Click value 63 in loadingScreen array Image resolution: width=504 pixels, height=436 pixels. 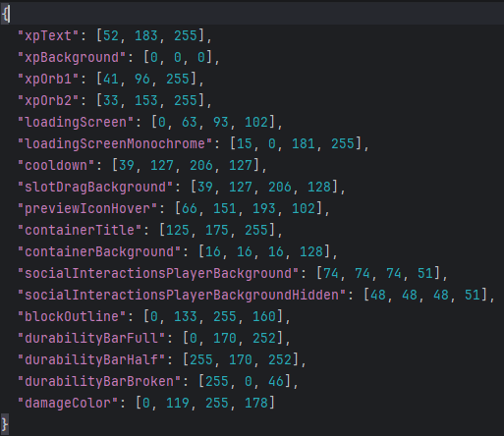[x=190, y=122]
